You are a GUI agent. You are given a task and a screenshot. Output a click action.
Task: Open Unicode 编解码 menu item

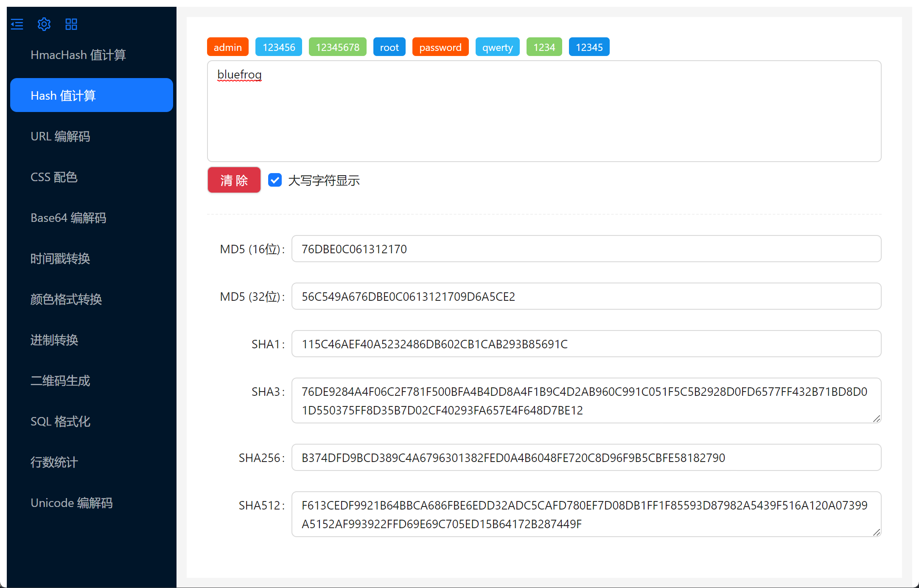[72, 503]
